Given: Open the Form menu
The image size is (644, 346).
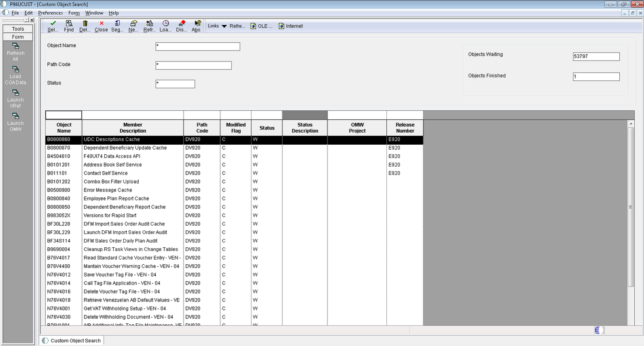Looking at the screenshot, I should point(74,13).
